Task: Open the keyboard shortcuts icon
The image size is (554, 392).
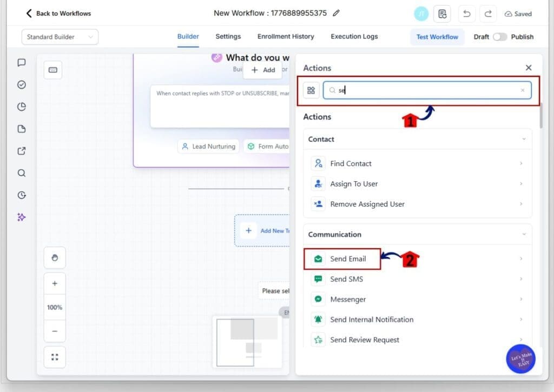Action: [53, 70]
